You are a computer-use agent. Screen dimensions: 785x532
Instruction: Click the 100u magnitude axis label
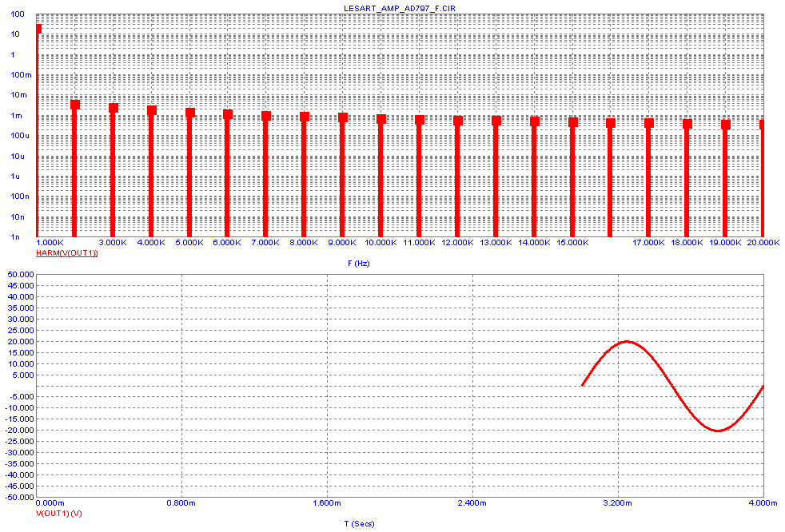[20, 135]
